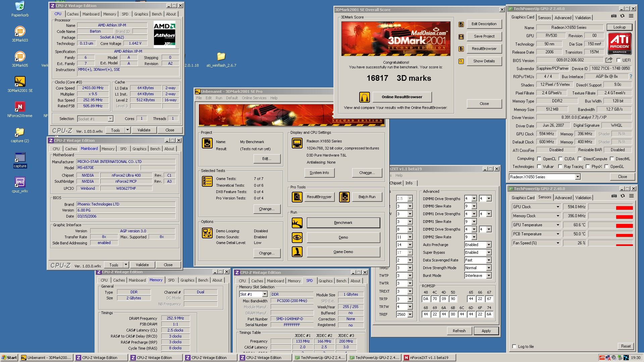Click Refresh button in nForce2XT

[459, 331]
